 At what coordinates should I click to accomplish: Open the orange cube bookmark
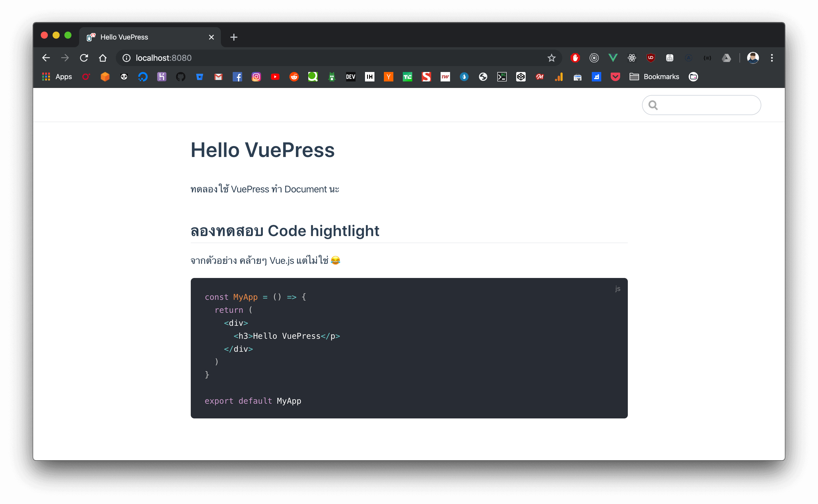point(105,77)
